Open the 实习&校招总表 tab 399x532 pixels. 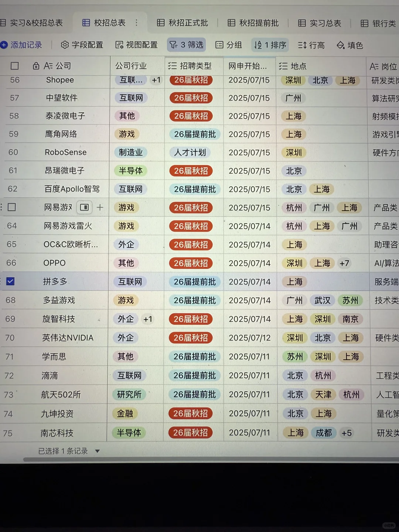(31, 23)
